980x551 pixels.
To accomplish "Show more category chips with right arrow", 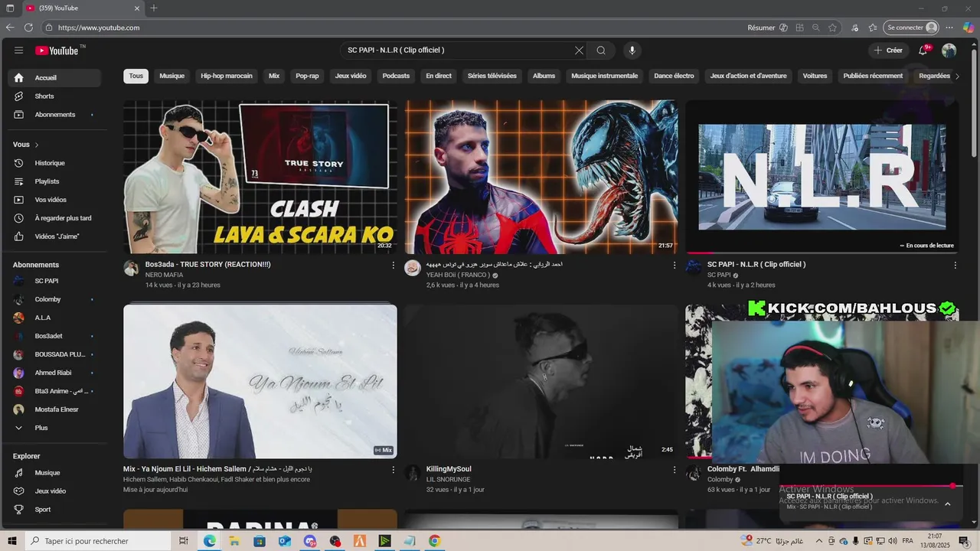I will point(957,76).
